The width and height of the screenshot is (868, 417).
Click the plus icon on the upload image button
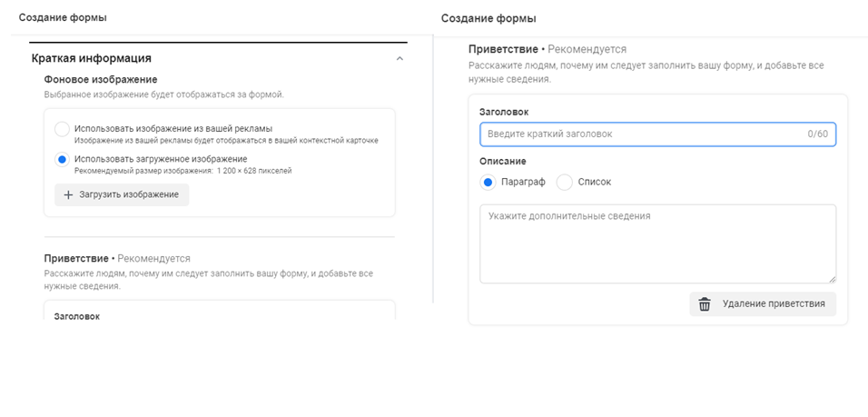pyautogui.click(x=68, y=195)
